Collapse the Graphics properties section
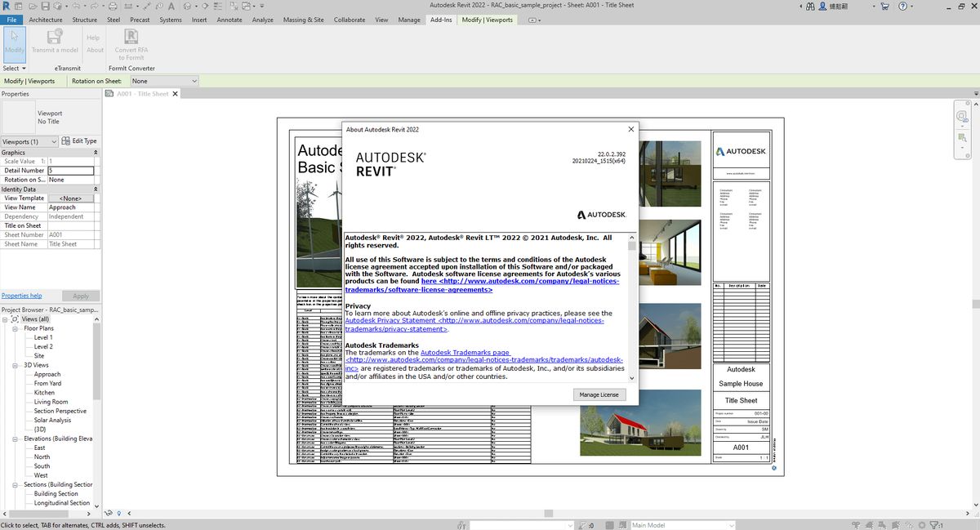Viewport: 980px width, 530px height. 96,153
